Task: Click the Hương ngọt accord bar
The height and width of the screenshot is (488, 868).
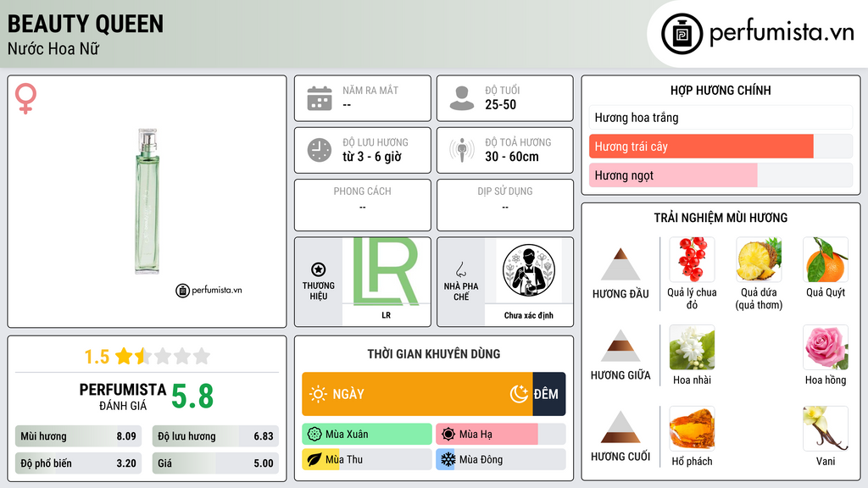Action: tap(721, 175)
